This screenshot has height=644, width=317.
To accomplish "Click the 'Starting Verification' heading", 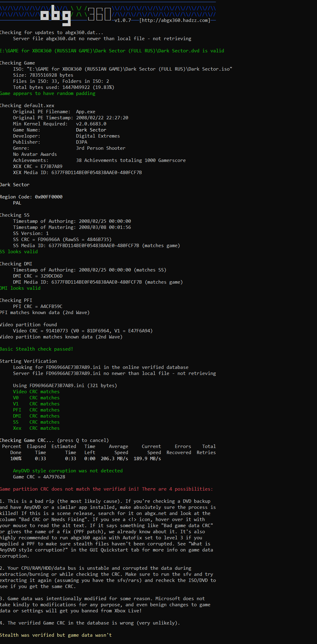I will click(28, 361).
